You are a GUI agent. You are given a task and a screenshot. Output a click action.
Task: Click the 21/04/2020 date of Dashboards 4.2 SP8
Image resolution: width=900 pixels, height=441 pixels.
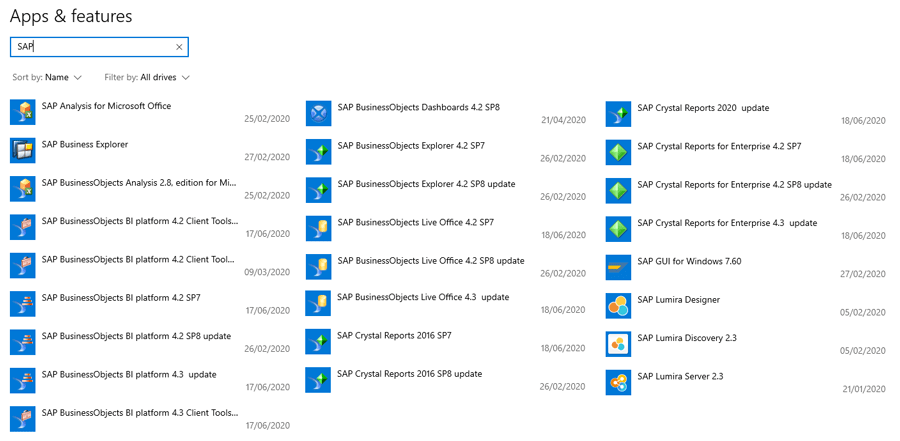click(564, 120)
